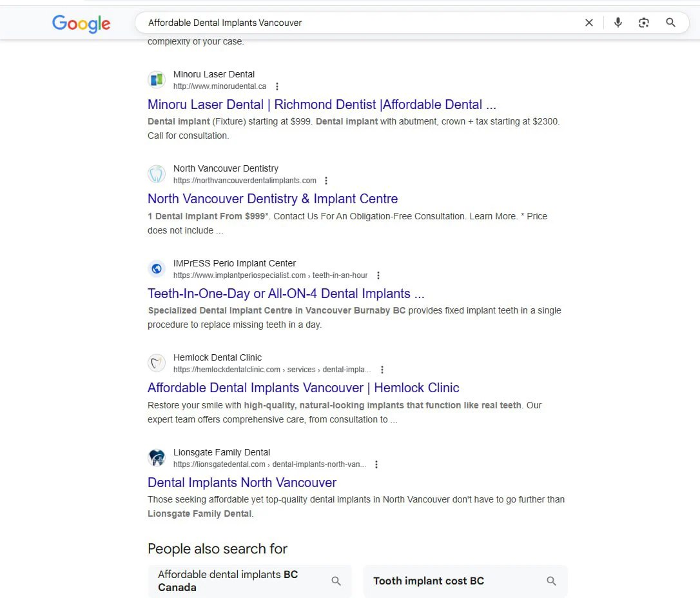Open three-dot menu for lionsgatedental.com result
700x598 pixels.
[x=376, y=464]
